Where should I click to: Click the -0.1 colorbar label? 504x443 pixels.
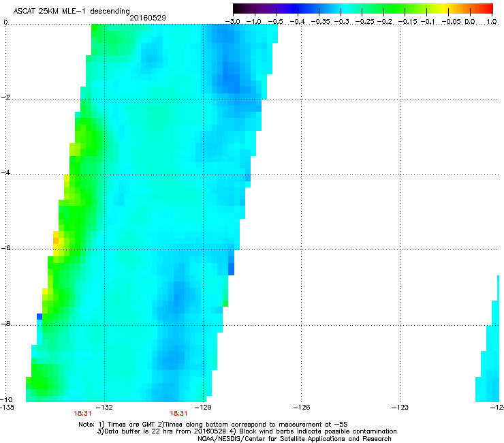coord(428,22)
